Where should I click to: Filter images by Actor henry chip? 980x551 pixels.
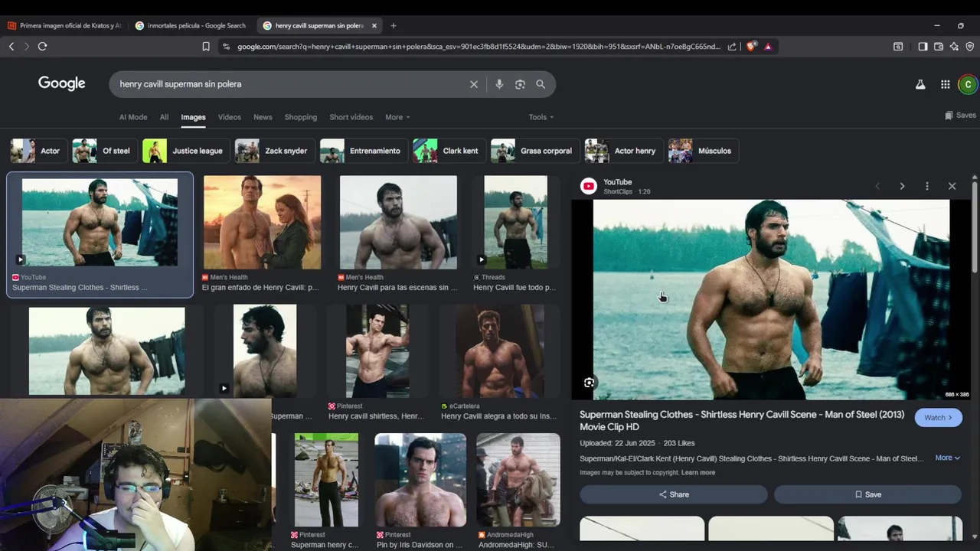[x=624, y=151]
